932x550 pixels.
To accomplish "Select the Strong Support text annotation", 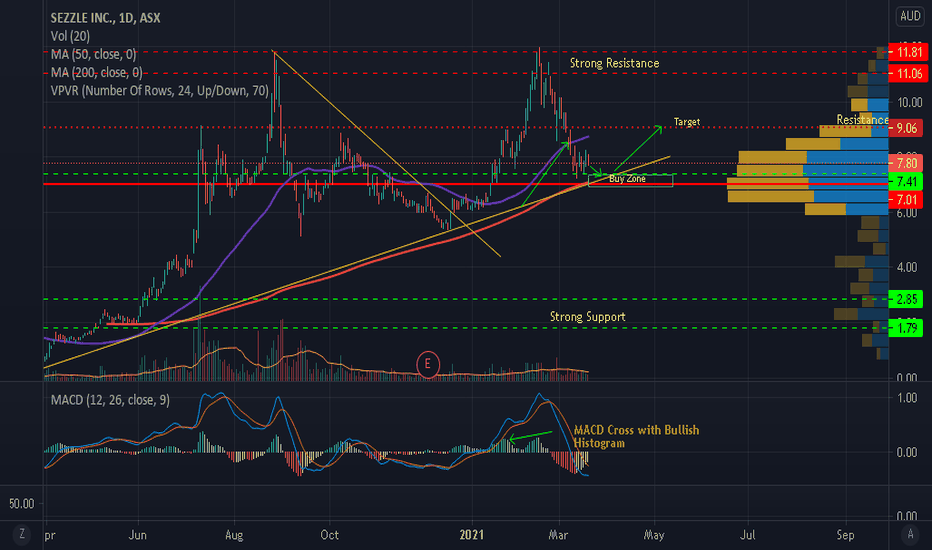I will (x=587, y=316).
